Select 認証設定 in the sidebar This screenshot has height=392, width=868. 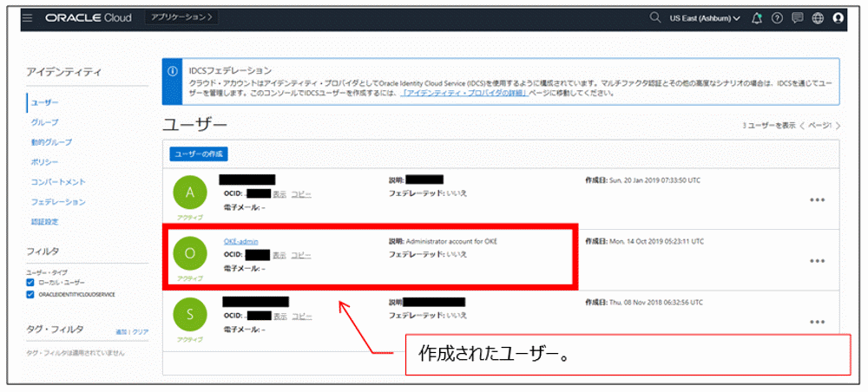(45, 222)
